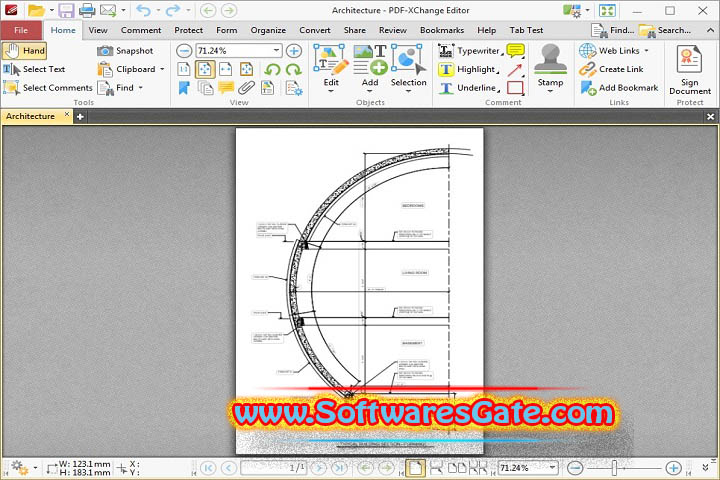Rotate the view clockwise

pyautogui.click(x=293, y=70)
